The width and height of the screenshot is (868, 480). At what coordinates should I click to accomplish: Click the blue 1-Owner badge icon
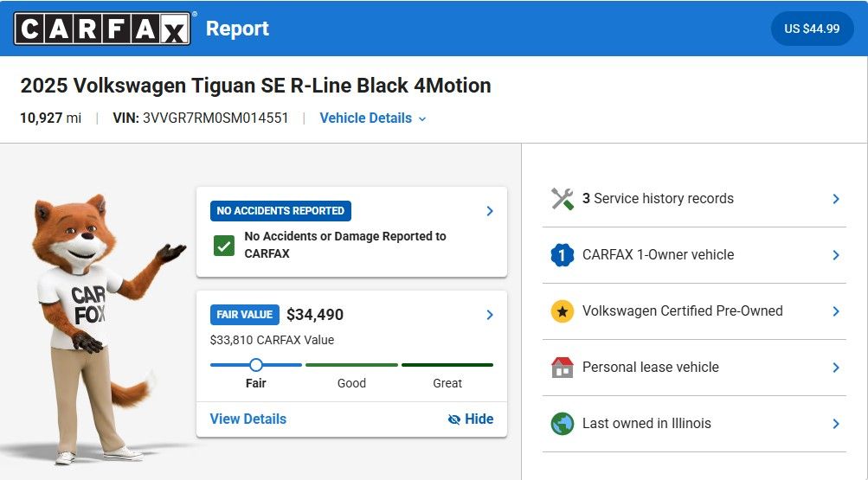coord(563,255)
